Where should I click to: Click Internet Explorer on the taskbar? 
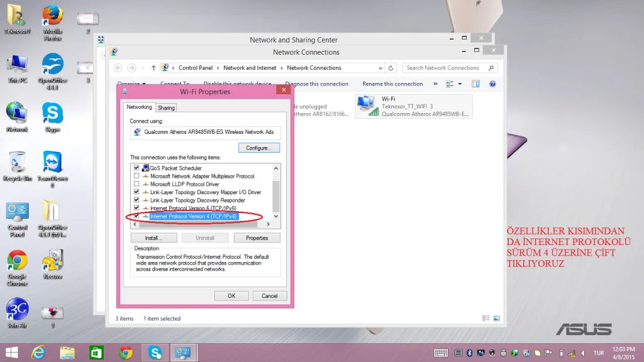[x=38, y=353]
